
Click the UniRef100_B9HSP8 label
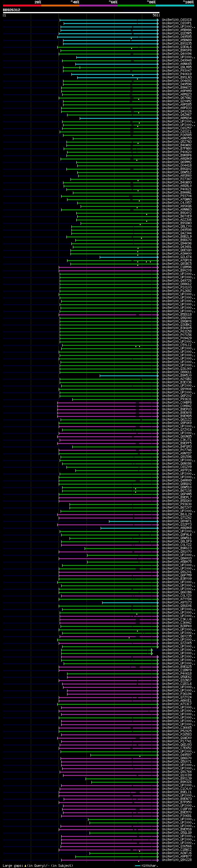pyautogui.click(x=177, y=50)
